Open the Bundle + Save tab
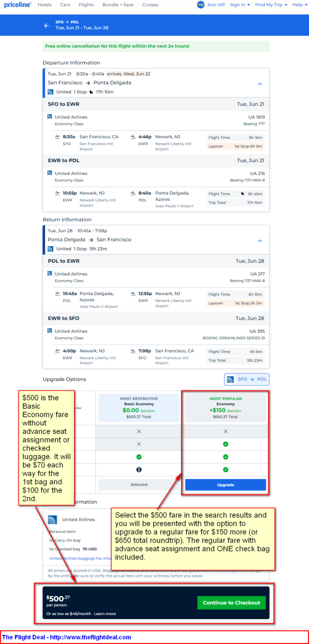Viewport: 309px width, 644px height. click(118, 5)
